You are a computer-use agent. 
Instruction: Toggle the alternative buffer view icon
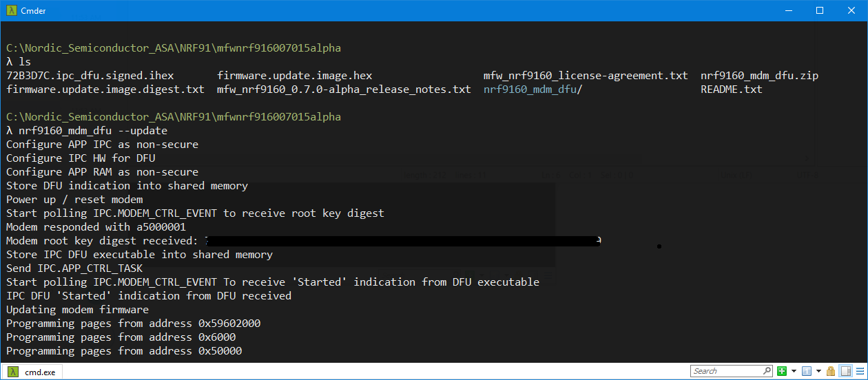pyautogui.click(x=845, y=371)
